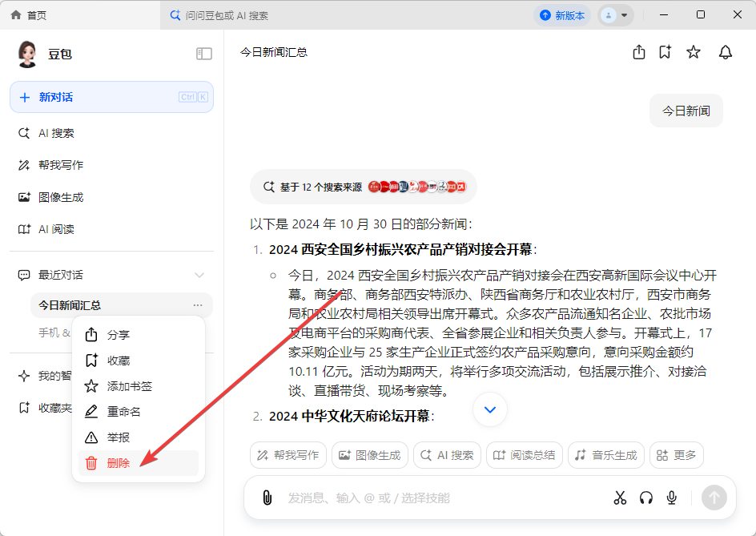The height and width of the screenshot is (536, 756).
Task: Click the paperclip attach icon
Action: [x=267, y=498]
